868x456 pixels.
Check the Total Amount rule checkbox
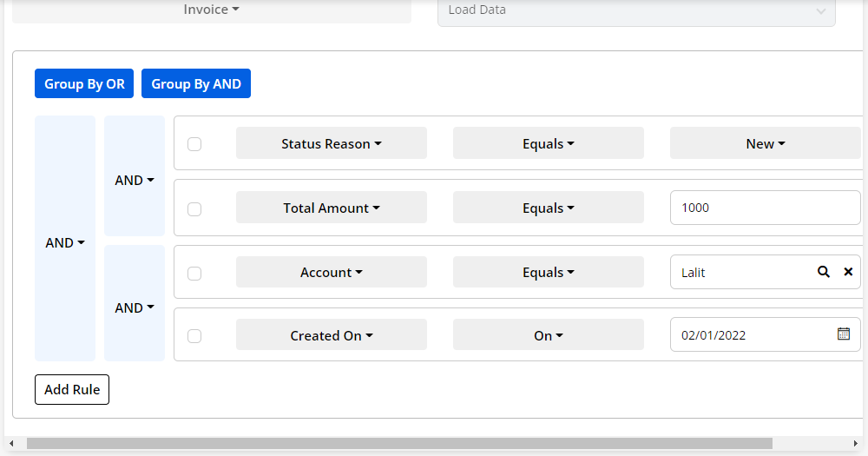coord(194,208)
